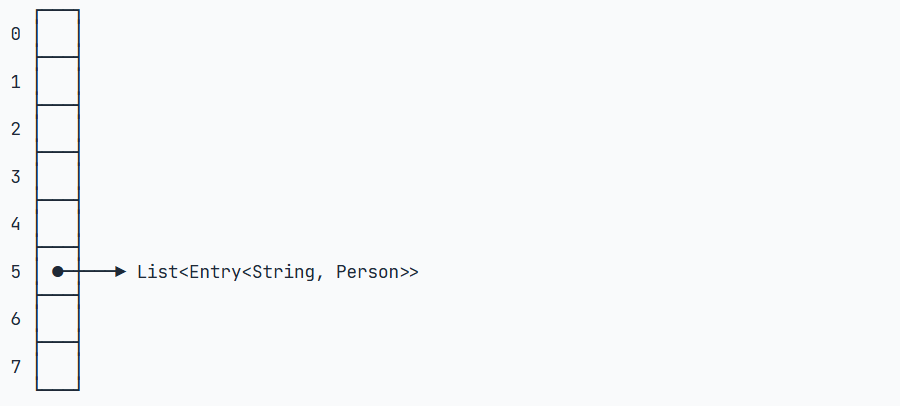Click the array cell at index 2

[x=58, y=128]
